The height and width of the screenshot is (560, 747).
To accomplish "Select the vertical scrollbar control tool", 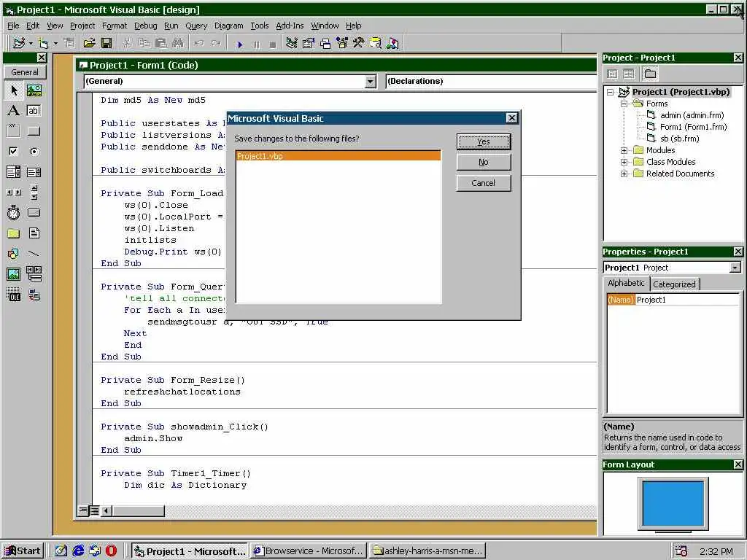I will click(x=34, y=192).
